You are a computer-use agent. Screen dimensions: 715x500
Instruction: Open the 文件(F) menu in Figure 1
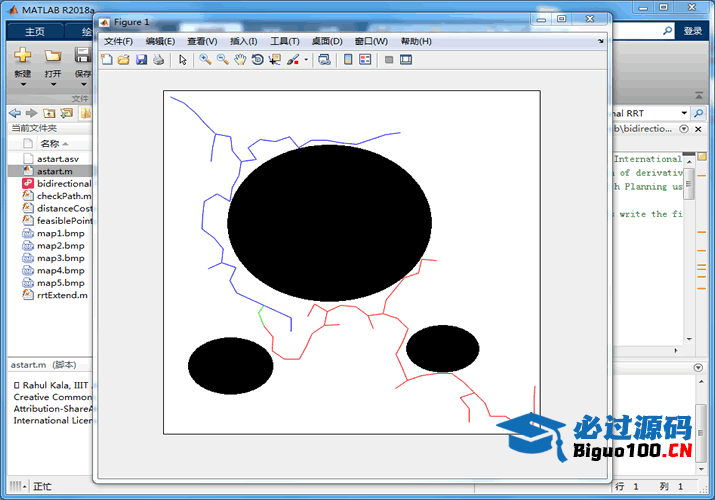tap(118, 41)
